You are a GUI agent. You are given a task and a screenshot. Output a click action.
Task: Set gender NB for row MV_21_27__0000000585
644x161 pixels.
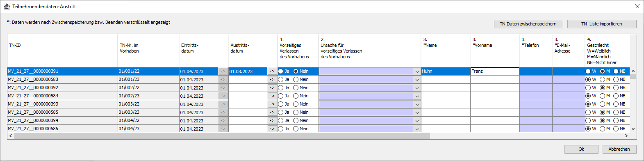(616, 112)
